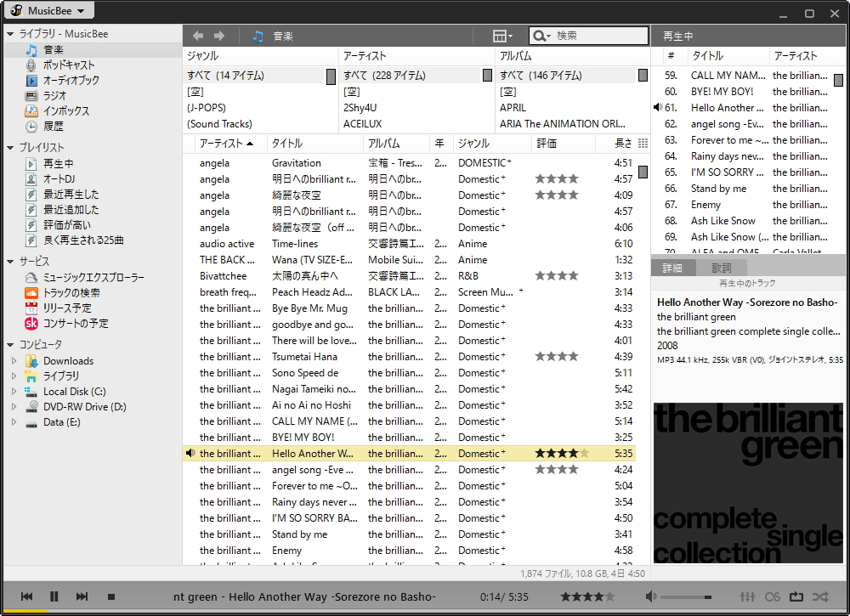850x616 pixels.
Task: Open the ラジオ section icon
Action: (x=31, y=96)
